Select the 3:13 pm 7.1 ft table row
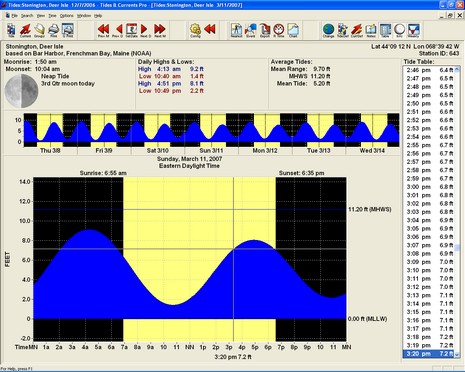 coord(429,295)
